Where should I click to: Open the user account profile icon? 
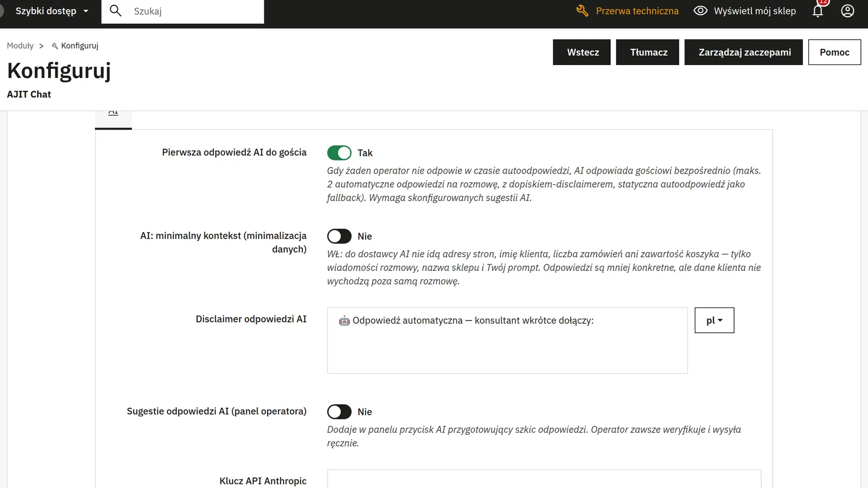coord(847,11)
